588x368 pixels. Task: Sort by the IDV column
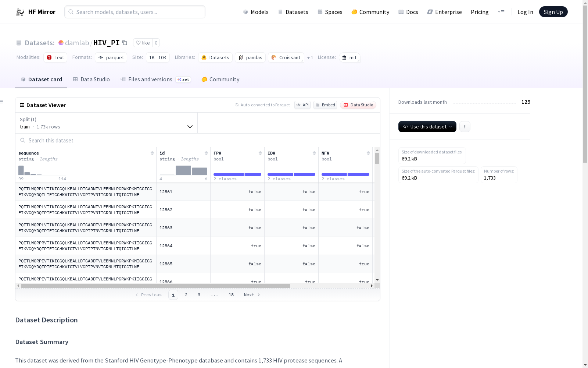coord(314,153)
